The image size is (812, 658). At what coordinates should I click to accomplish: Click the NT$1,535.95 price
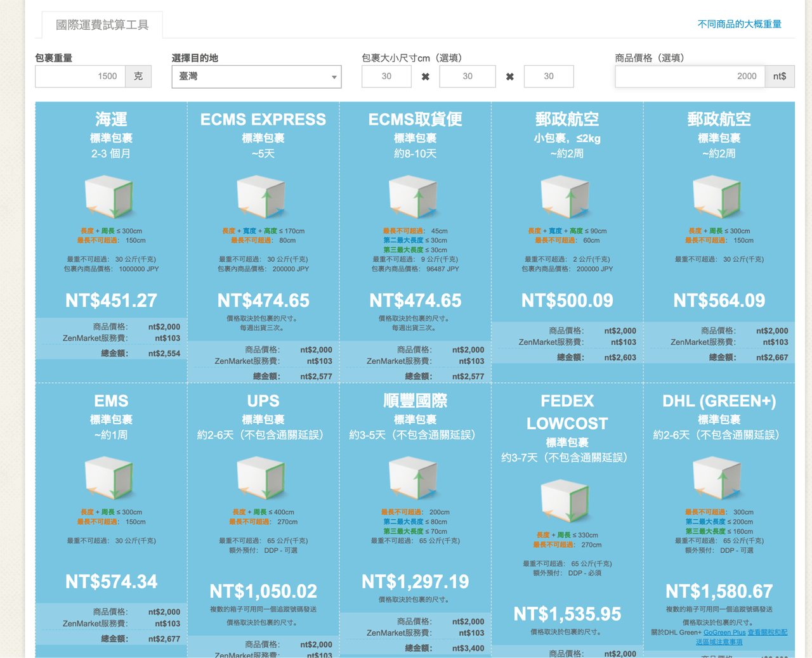(567, 614)
